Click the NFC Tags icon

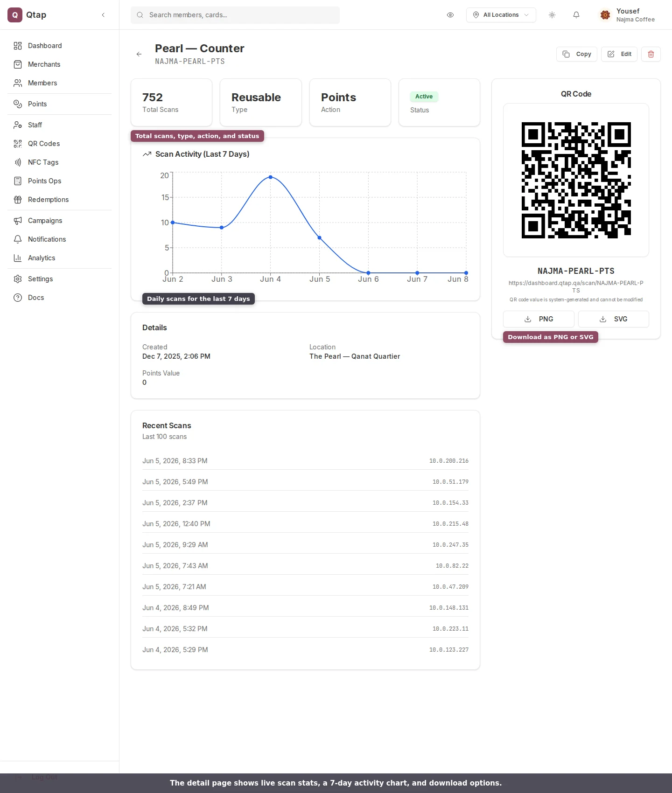click(18, 162)
